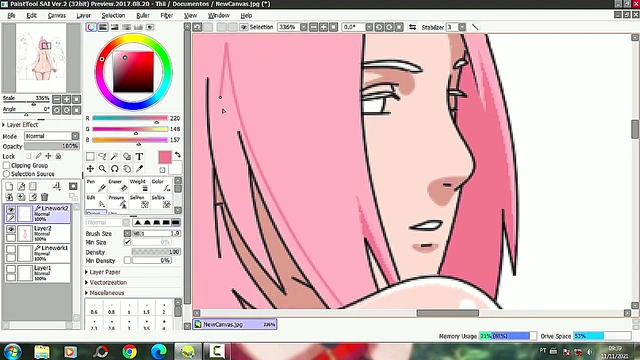The image size is (640, 360).
Task: Expand the Layer Effect section
Action: (20, 124)
